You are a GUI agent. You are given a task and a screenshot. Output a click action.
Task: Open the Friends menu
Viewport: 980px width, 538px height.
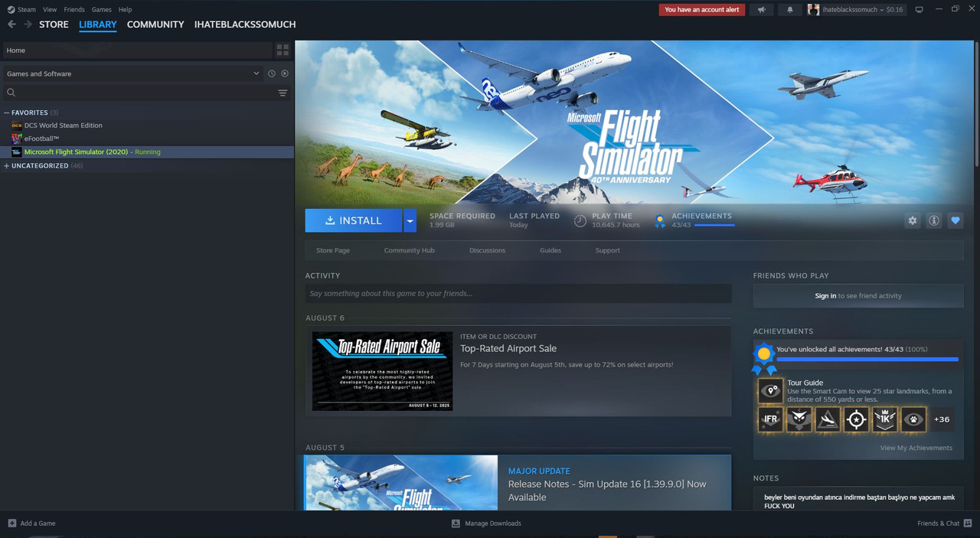point(74,10)
